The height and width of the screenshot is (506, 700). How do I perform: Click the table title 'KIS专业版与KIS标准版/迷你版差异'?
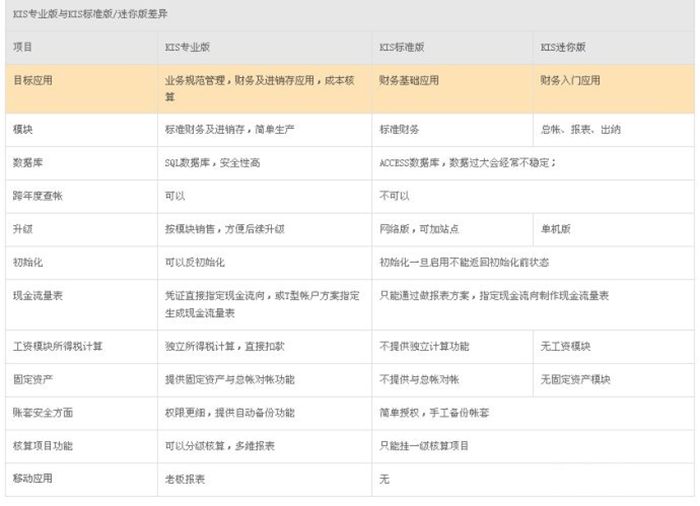(x=90, y=14)
